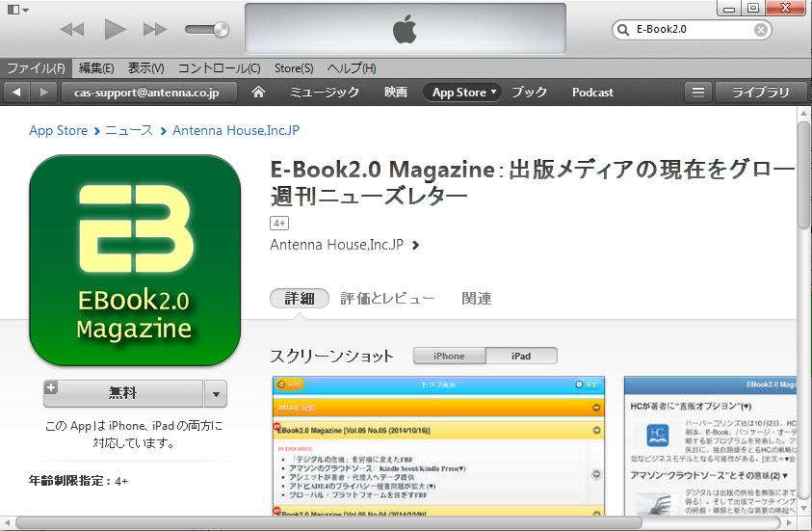Image resolution: width=812 pixels, height=531 pixels.
Task: Switch to the ブック section
Action: click(x=529, y=93)
